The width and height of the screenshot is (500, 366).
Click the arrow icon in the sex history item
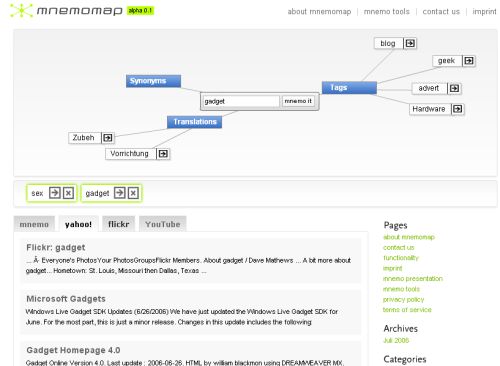[x=55, y=193]
